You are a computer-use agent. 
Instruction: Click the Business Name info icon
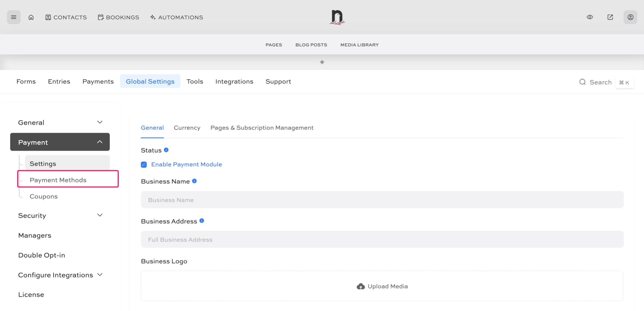(194, 181)
